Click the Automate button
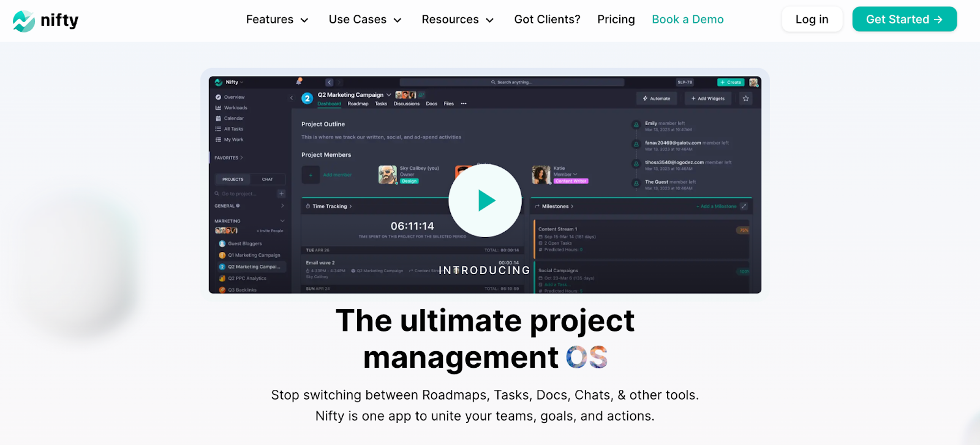Screen dimensions: 980x445 tap(657, 98)
